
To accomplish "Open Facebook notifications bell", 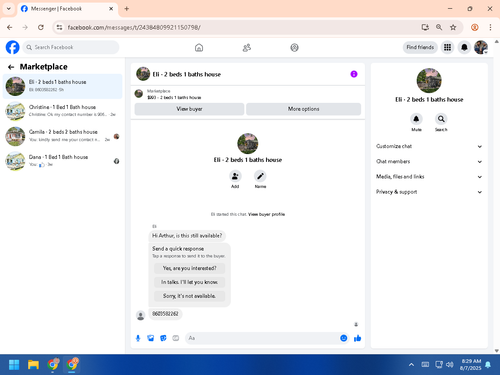I will click(x=464, y=47).
